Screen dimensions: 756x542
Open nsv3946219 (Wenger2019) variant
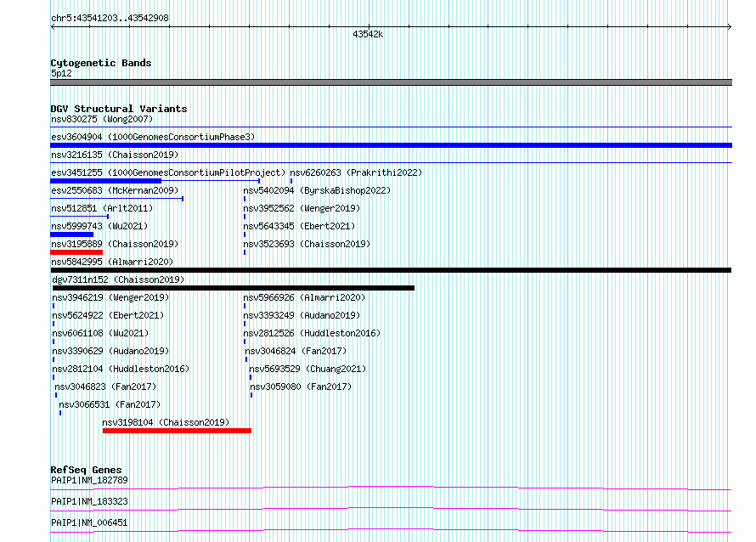pos(110,297)
